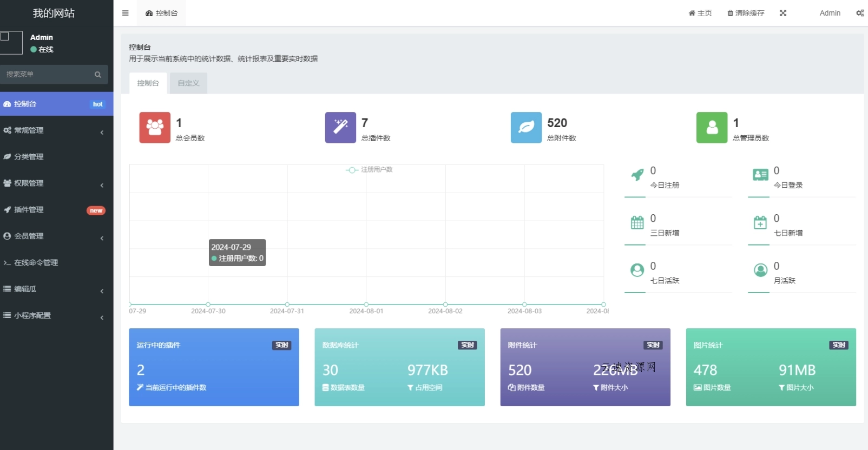
Task: Click the 主页 home link
Action: 700,13
